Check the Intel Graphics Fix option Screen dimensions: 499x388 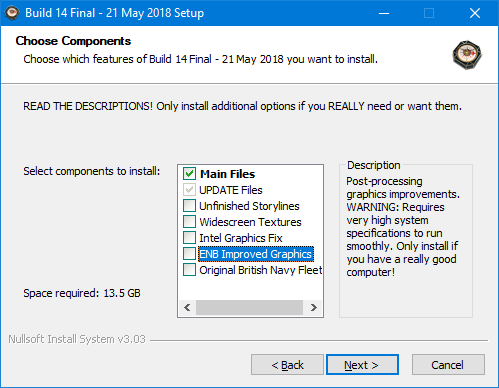(x=189, y=238)
